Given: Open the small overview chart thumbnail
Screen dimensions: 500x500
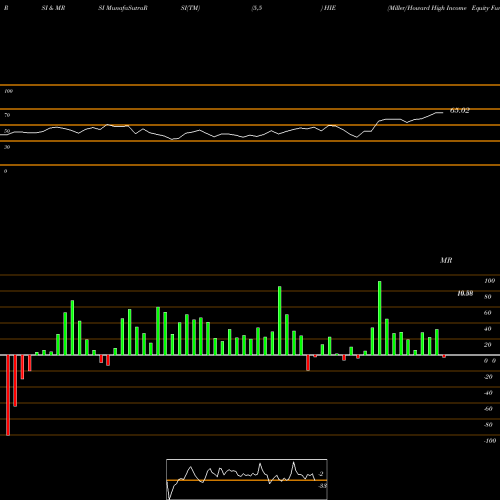Looking at the screenshot, I should (247, 479).
